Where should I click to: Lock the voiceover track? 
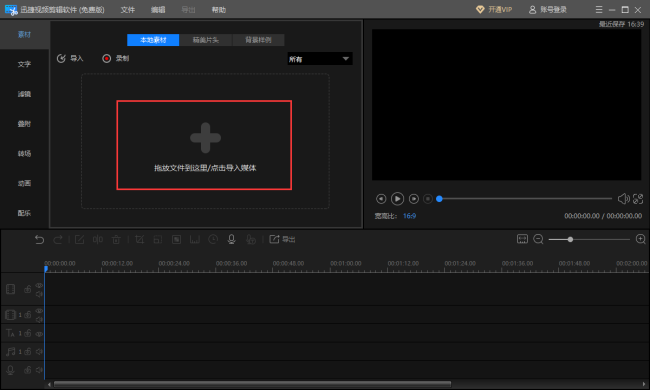pos(28,370)
